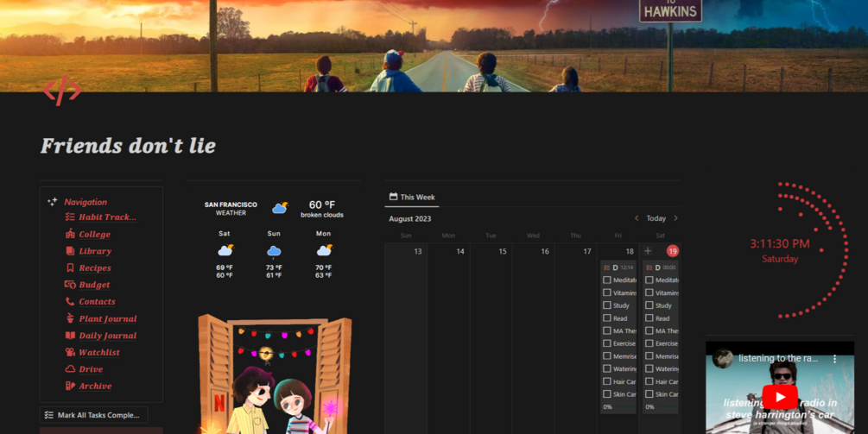This screenshot has width=868, height=434.
Task: Open the College page link
Action: click(x=95, y=235)
